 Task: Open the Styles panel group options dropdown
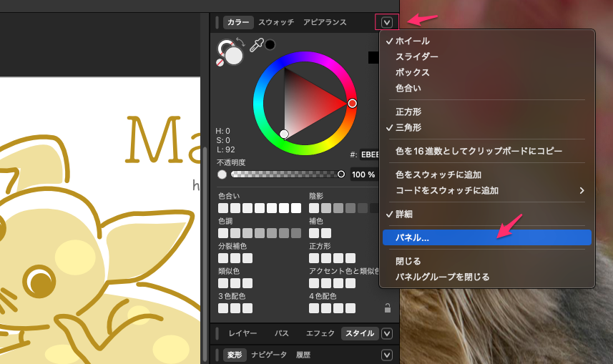point(387,333)
